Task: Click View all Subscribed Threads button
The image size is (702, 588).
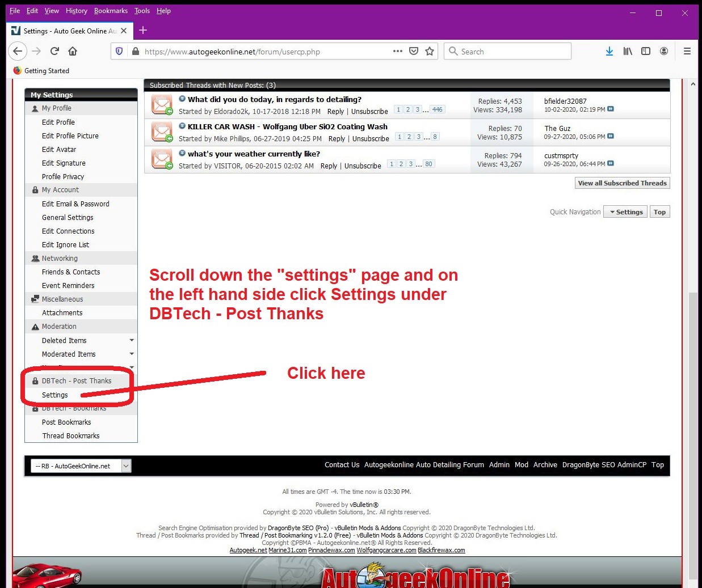Action: tap(622, 183)
